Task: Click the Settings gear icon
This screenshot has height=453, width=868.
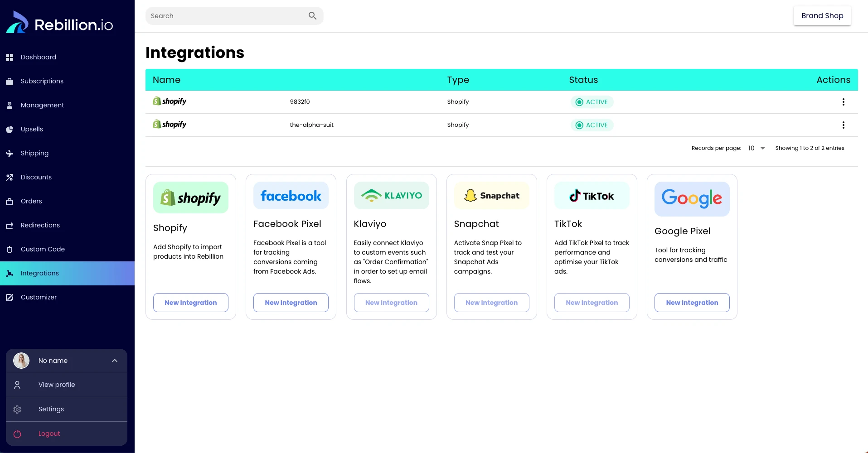Action: pyautogui.click(x=17, y=409)
